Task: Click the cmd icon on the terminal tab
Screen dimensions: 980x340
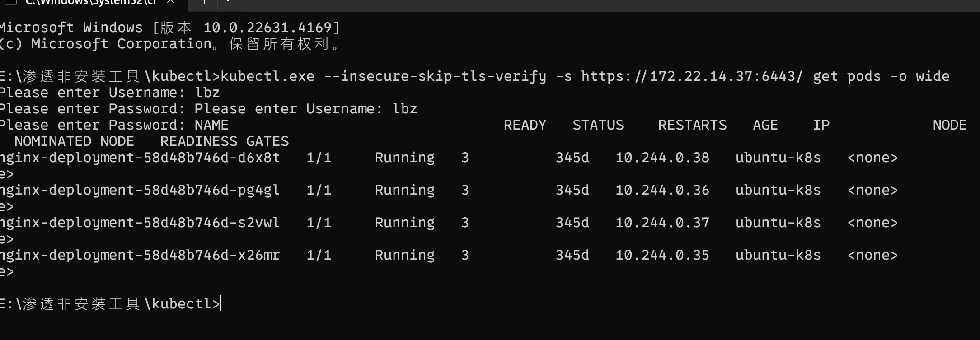Action: pos(10,2)
